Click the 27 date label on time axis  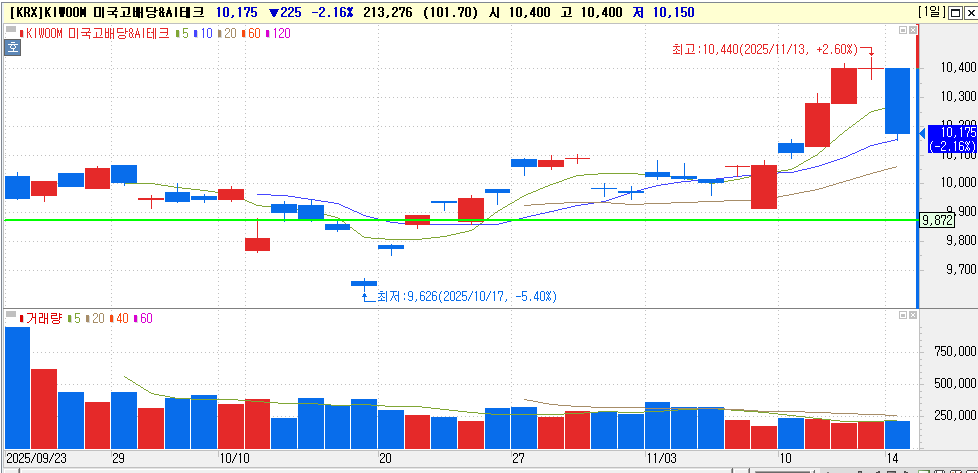518,458
